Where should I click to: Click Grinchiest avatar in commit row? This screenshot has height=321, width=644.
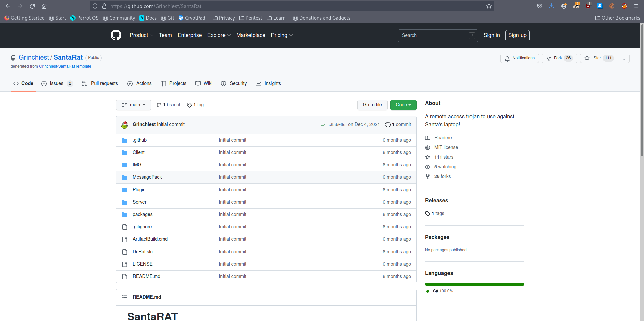[x=125, y=125]
